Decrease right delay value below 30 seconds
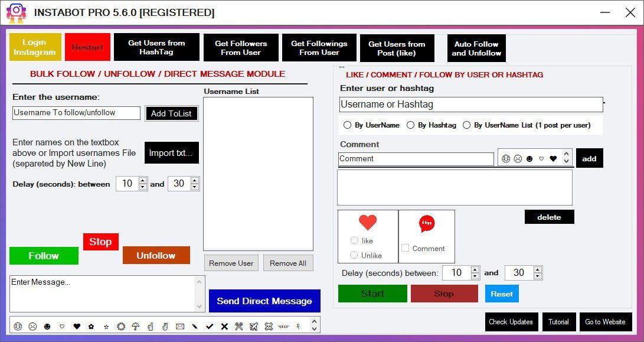The height and width of the screenshot is (342, 644). (538, 275)
